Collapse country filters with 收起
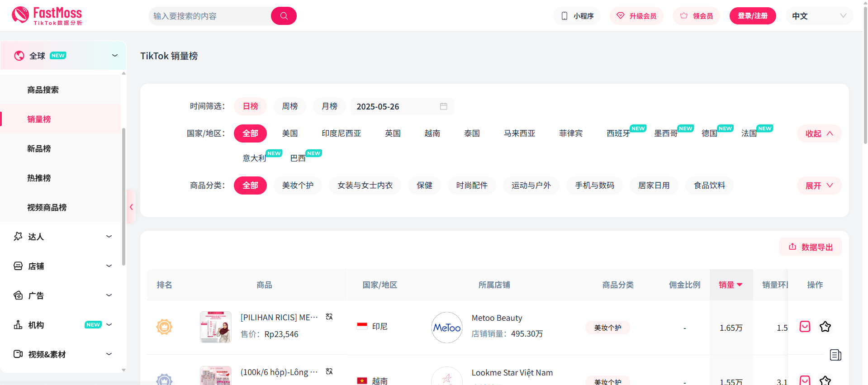 click(819, 133)
